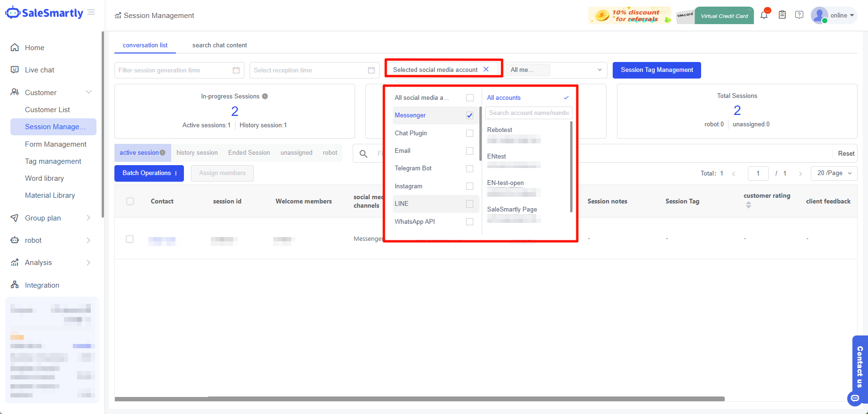Select all rows via header checkbox
This screenshot has height=414, width=868.
[130, 201]
